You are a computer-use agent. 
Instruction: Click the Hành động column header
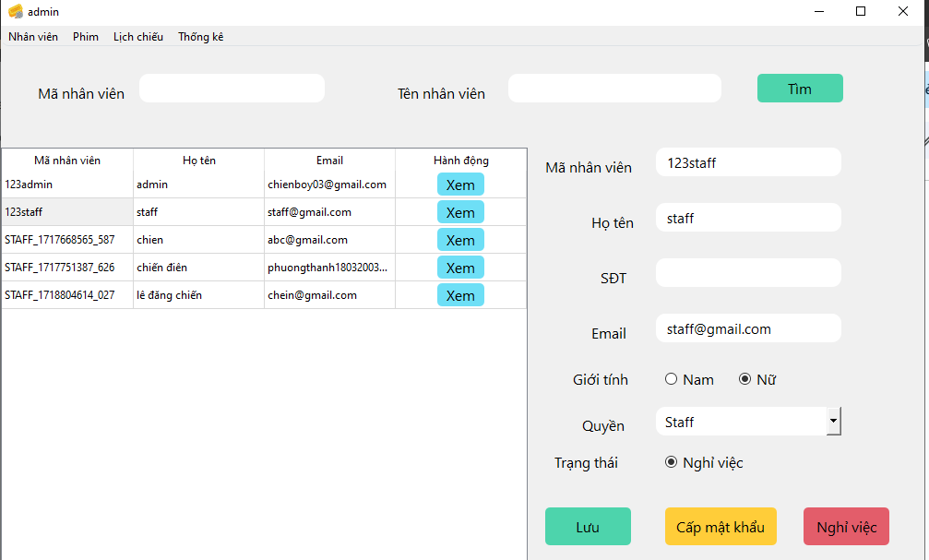coord(461,160)
